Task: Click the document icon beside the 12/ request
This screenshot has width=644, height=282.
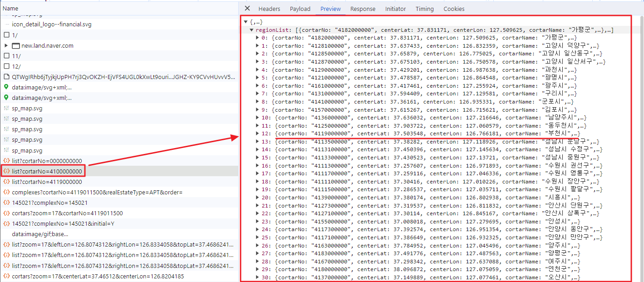Action: click(x=6, y=66)
